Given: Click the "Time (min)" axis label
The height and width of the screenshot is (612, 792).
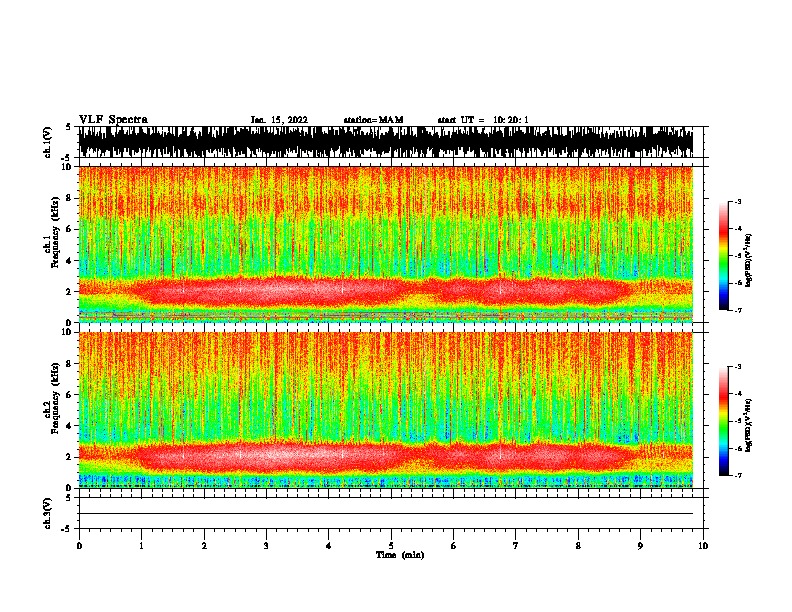Looking at the screenshot, I should (x=400, y=555).
